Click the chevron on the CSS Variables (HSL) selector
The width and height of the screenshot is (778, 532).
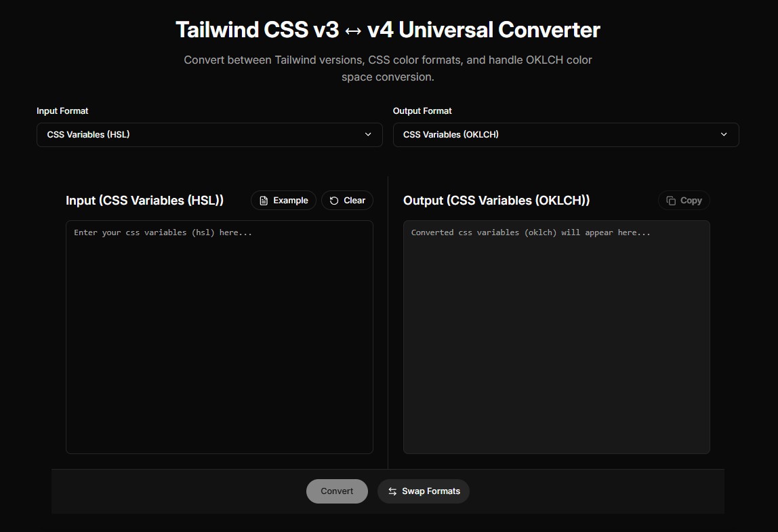tap(368, 134)
